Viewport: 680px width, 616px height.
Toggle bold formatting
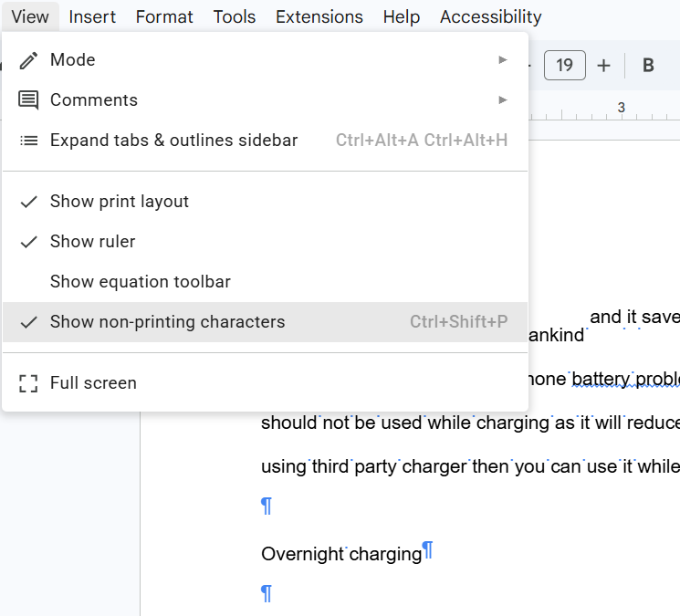pyautogui.click(x=648, y=66)
